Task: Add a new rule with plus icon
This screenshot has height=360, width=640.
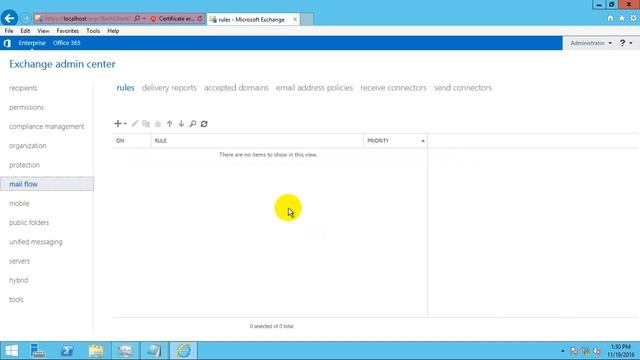Action: [x=118, y=124]
